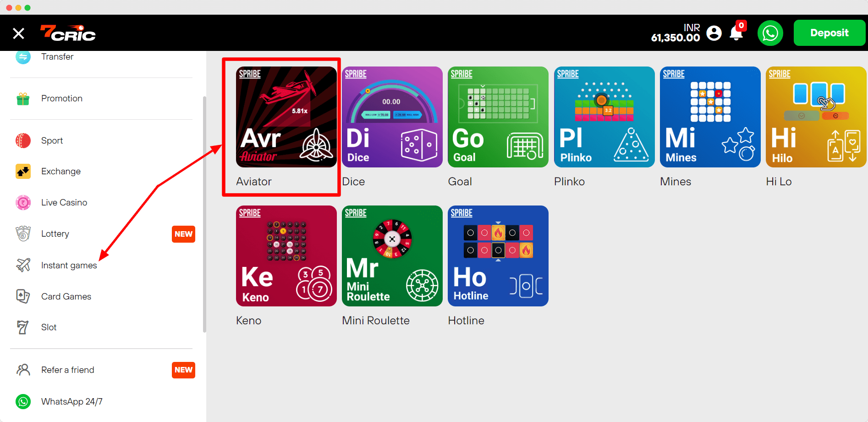Click the Plinko title text
The width and height of the screenshot is (868, 422).
[569, 182]
